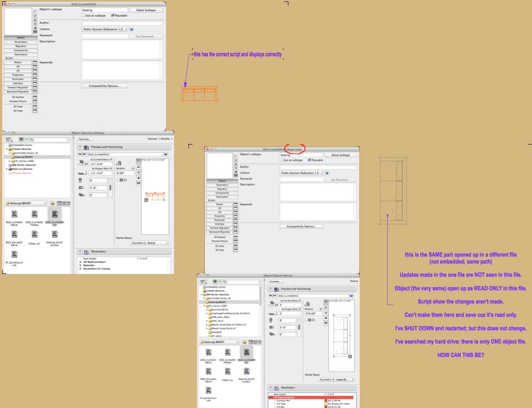Click panel layout icon in Object Selection Settings

8,139
